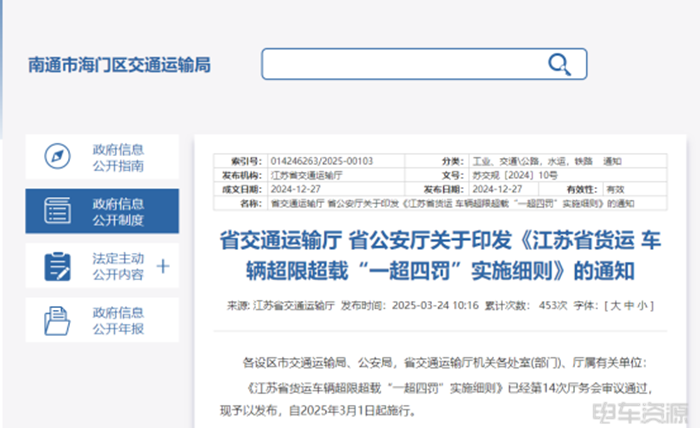
Task: Click the clipboard icon for 法定主动公开内容
Action: [57, 266]
